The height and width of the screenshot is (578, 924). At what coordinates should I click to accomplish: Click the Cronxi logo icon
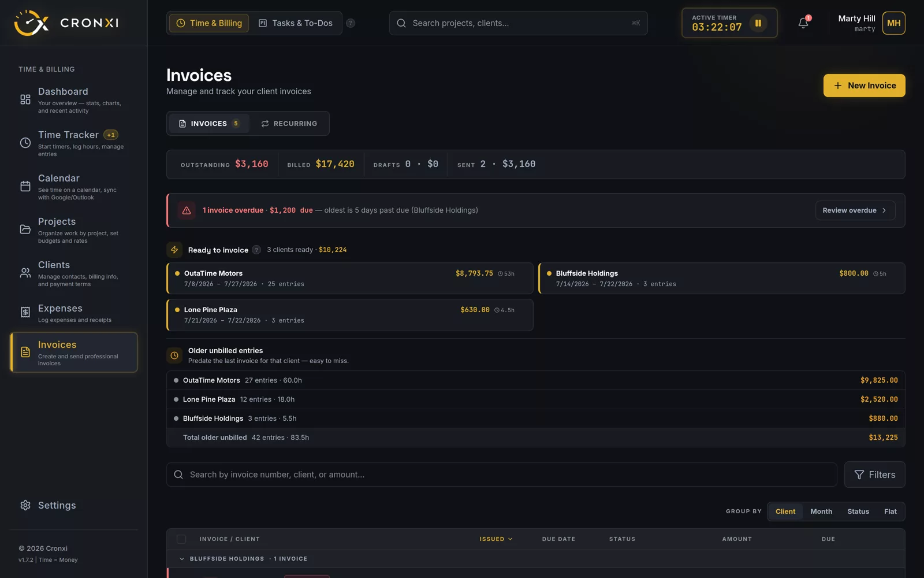click(x=31, y=23)
